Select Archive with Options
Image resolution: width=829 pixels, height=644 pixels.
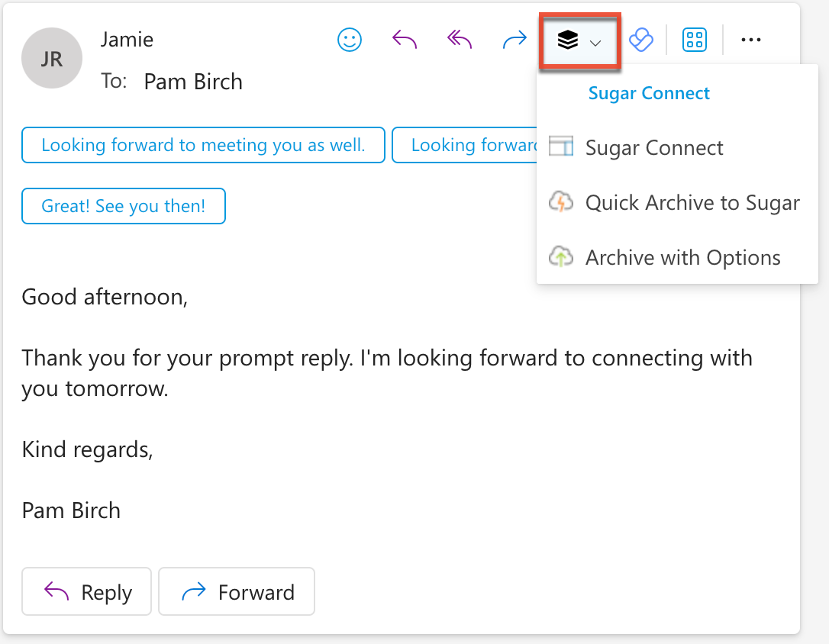point(682,257)
